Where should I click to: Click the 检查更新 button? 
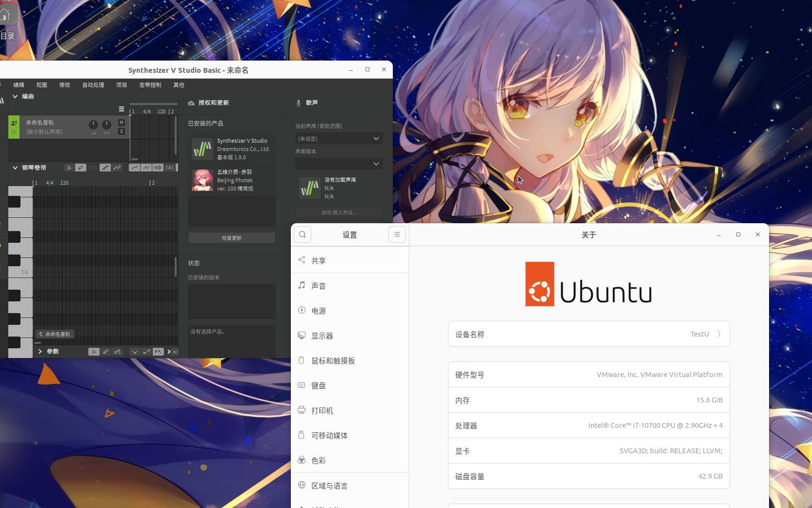(232, 238)
